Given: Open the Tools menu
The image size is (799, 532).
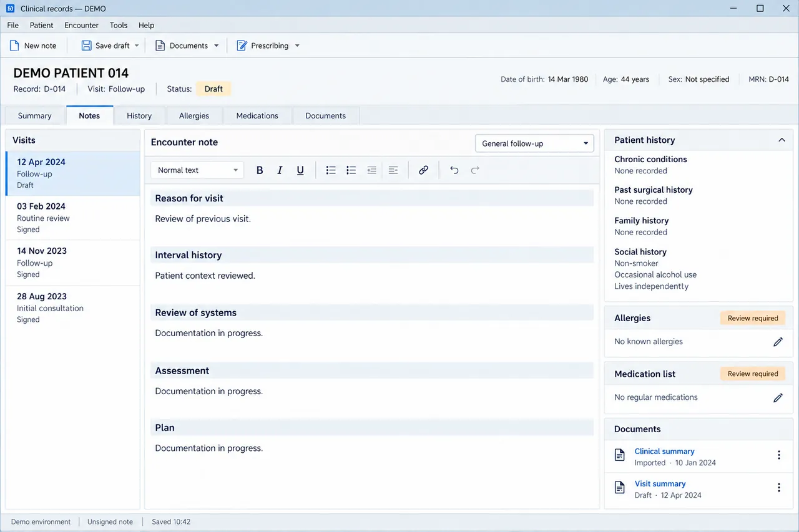Looking at the screenshot, I should click(x=119, y=26).
